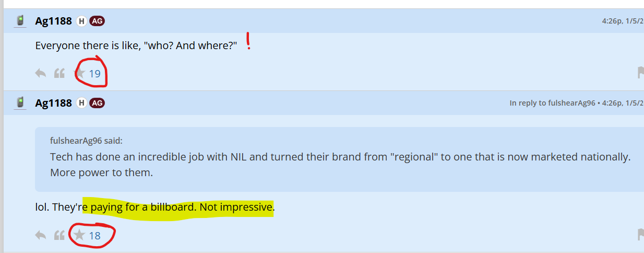This screenshot has width=644, height=253.
Task: Open the Ag1188 profile from the billboard post
Action: tap(53, 103)
